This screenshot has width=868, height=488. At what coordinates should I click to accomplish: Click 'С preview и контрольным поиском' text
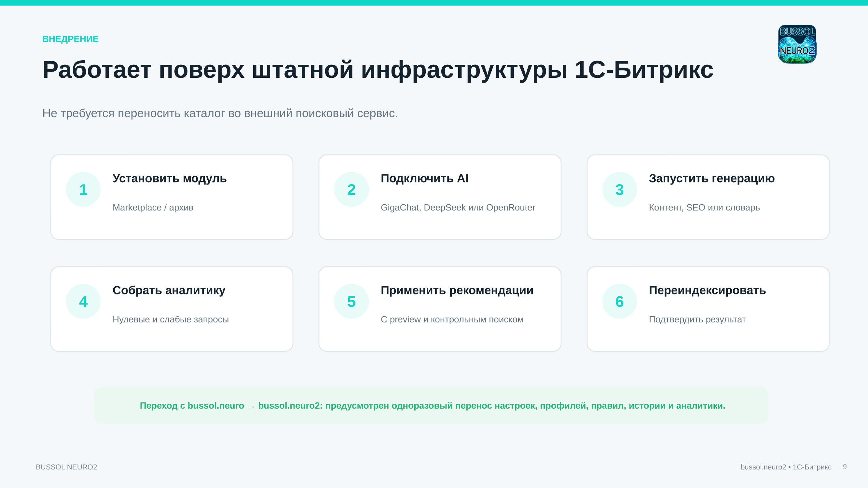pyautogui.click(x=452, y=319)
